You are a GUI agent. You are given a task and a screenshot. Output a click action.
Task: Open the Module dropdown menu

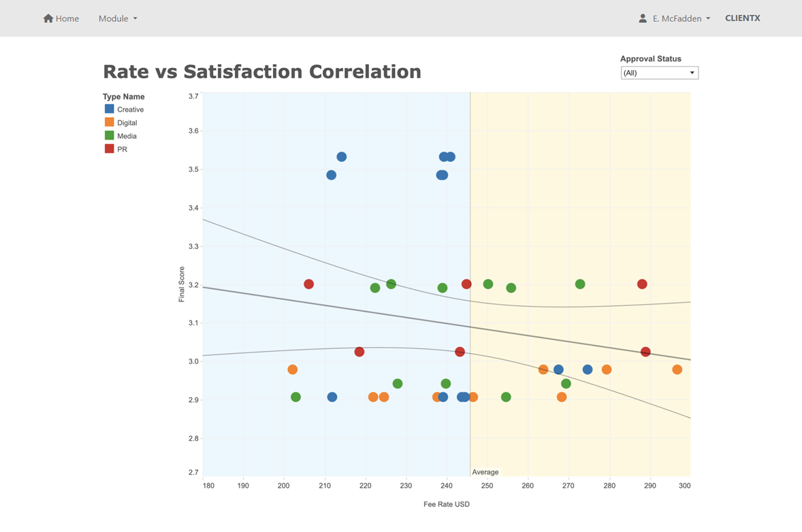pyautogui.click(x=117, y=18)
